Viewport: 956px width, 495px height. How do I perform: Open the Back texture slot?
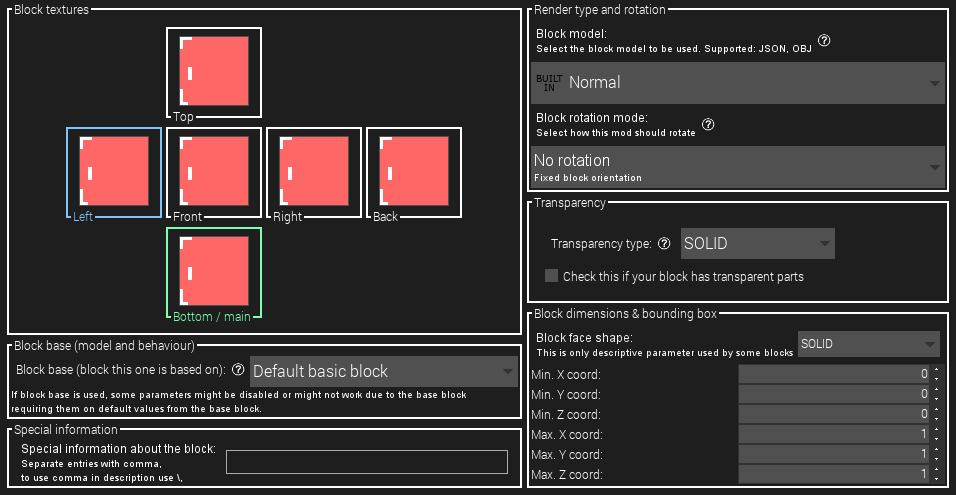pos(414,171)
